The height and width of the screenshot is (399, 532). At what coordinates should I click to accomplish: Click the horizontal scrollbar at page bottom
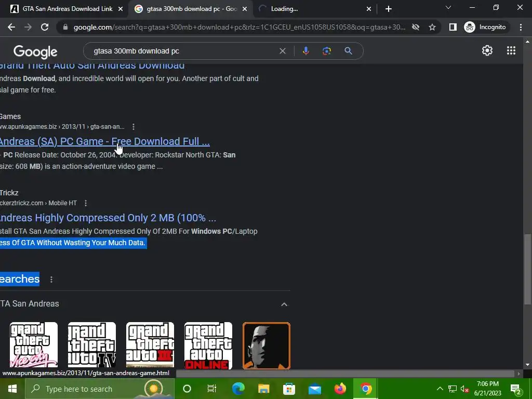click(x=345, y=374)
